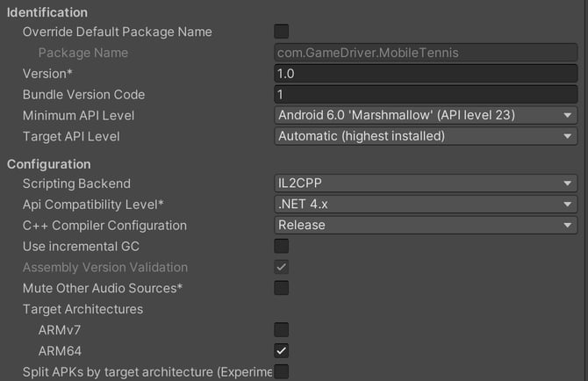Click the Package Name label

pyautogui.click(x=82, y=53)
